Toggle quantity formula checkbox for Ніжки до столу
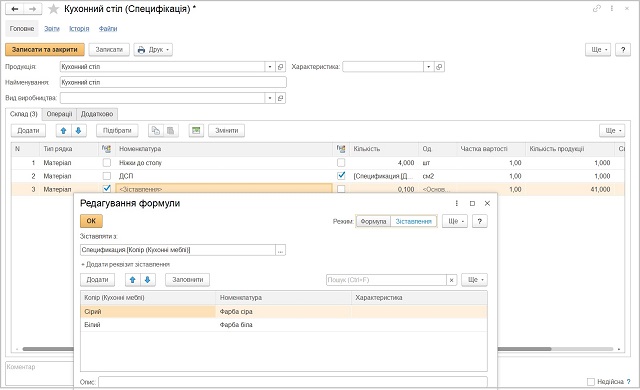This screenshot has width=640, height=390. [341, 163]
